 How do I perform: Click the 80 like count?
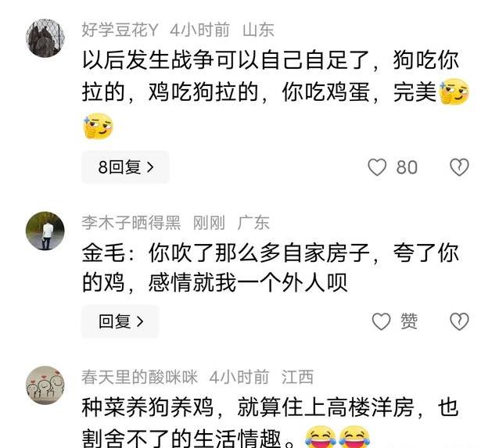(407, 167)
